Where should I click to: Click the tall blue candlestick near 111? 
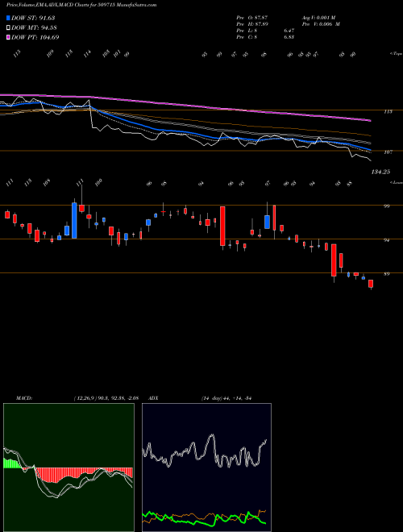pos(74,221)
